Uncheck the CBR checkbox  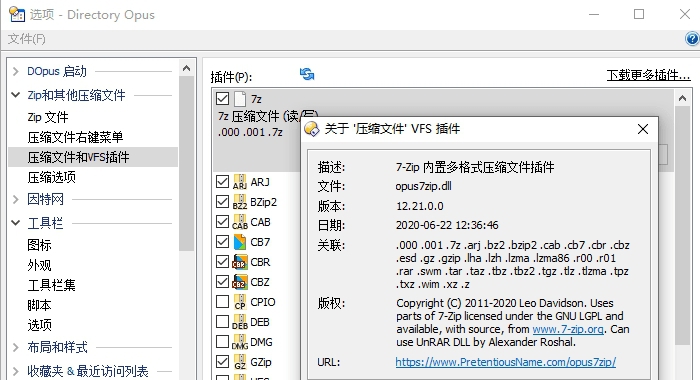click(x=222, y=261)
